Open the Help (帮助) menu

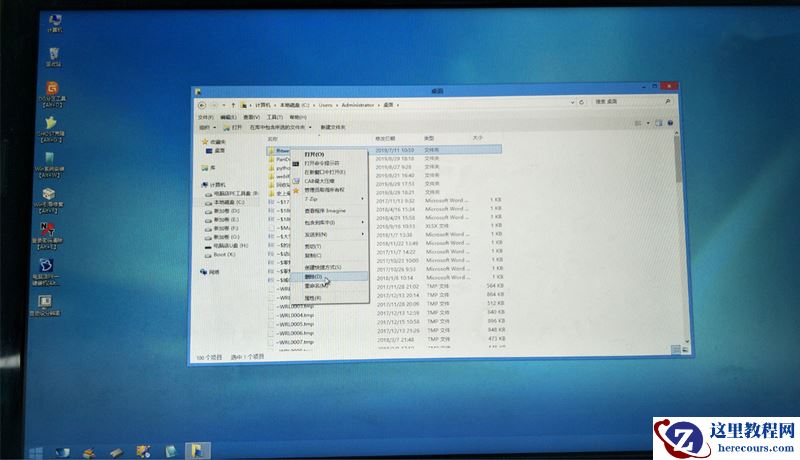[298, 117]
